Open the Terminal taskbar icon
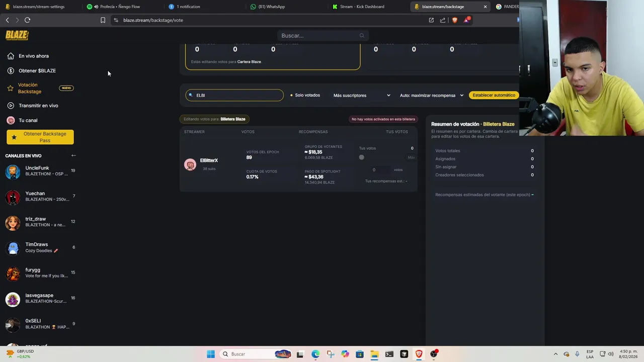Viewport: 644px width, 362px height. tap(389, 354)
